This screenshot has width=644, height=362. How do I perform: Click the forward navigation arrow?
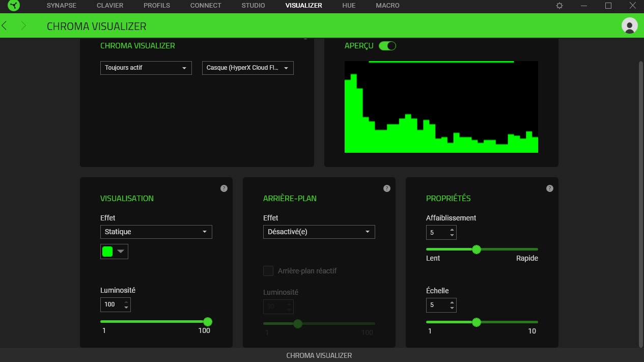[23, 25]
